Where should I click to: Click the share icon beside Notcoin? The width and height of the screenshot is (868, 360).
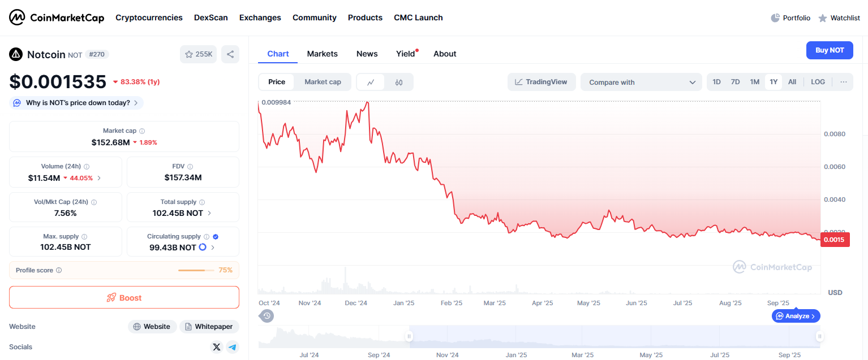[230, 54]
